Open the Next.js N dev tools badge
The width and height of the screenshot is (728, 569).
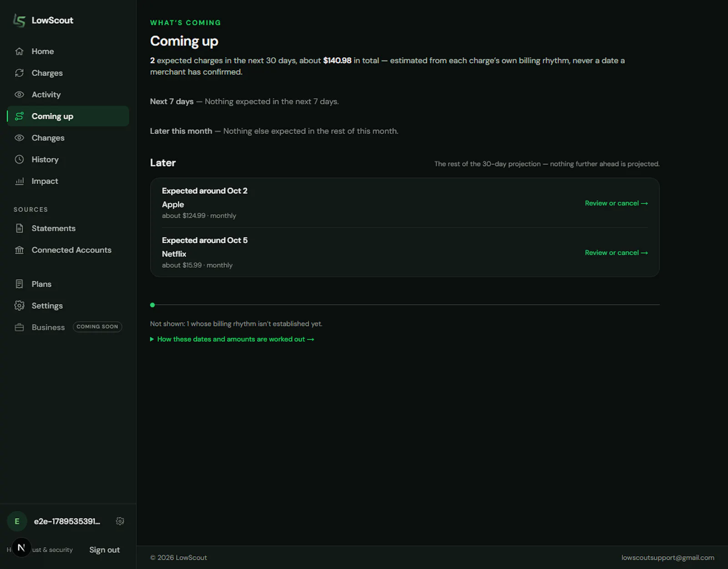point(21,548)
